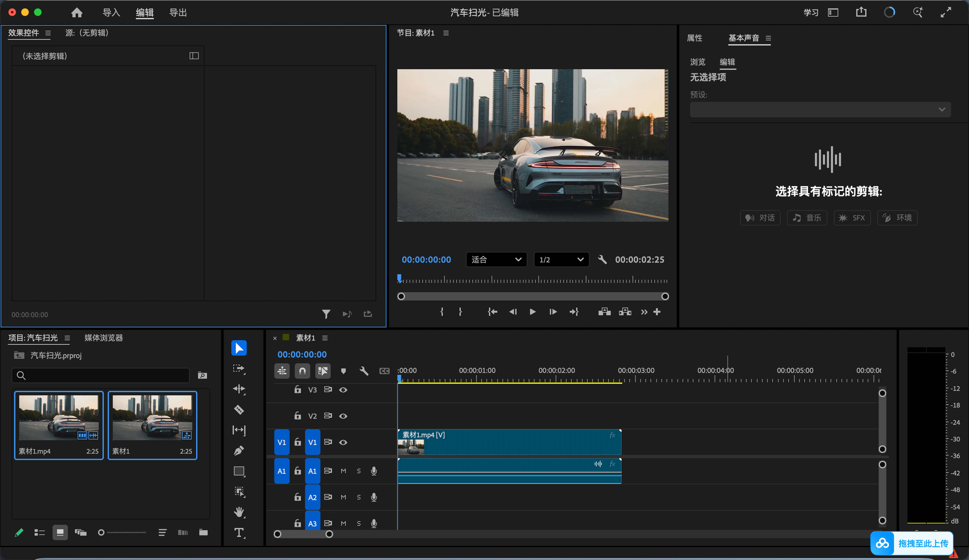Select the Razor tool in toolbar
Viewport: 969px width, 560px height.
click(239, 409)
